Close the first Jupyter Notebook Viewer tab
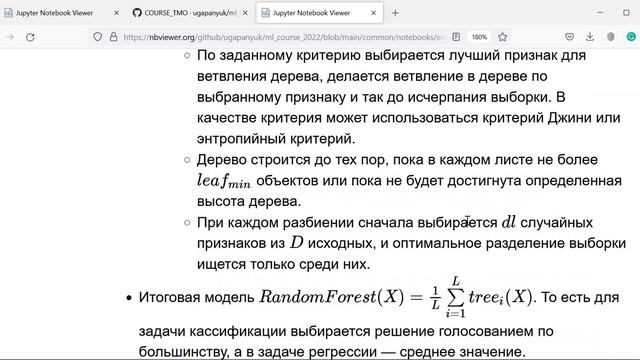 coord(116,13)
